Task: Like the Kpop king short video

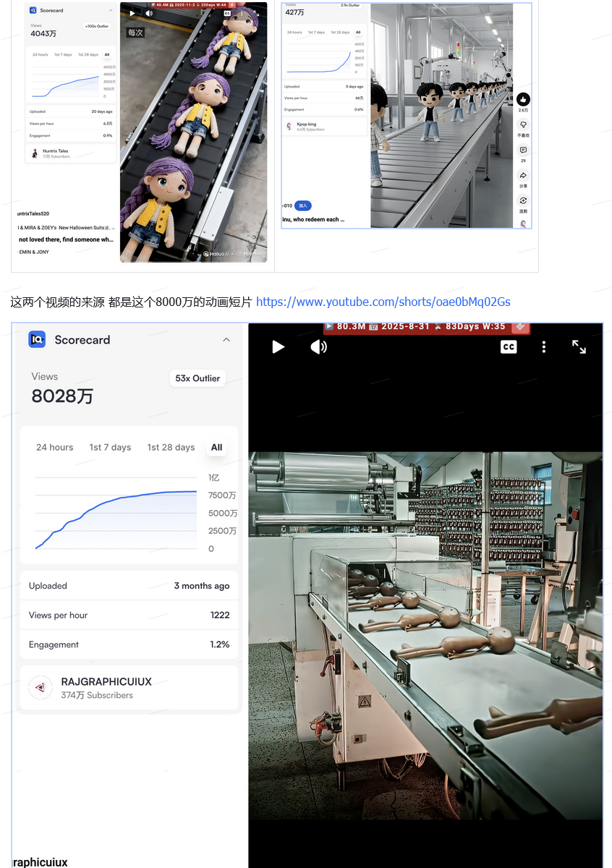Action: 523,100
